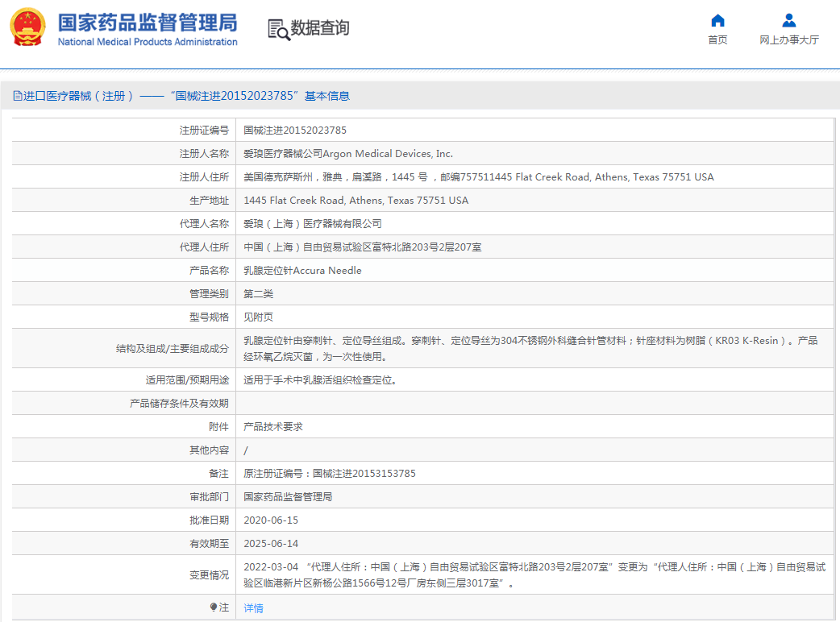Click the home house icon

(717, 20)
